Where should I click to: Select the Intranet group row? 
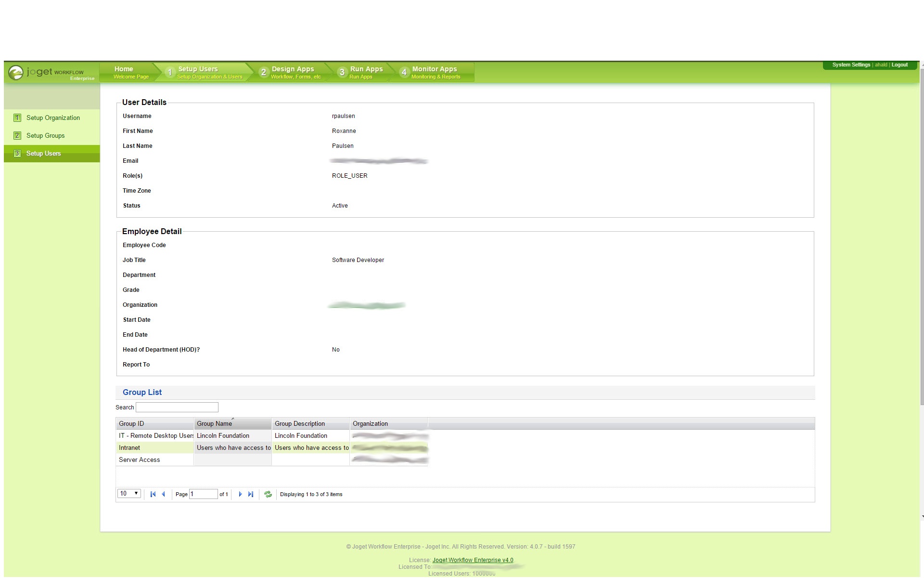click(x=129, y=448)
